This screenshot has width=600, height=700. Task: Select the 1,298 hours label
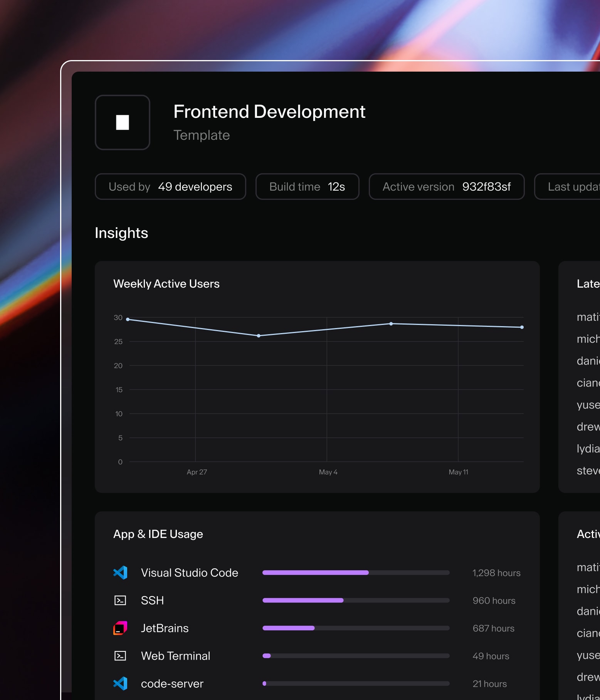(x=496, y=573)
